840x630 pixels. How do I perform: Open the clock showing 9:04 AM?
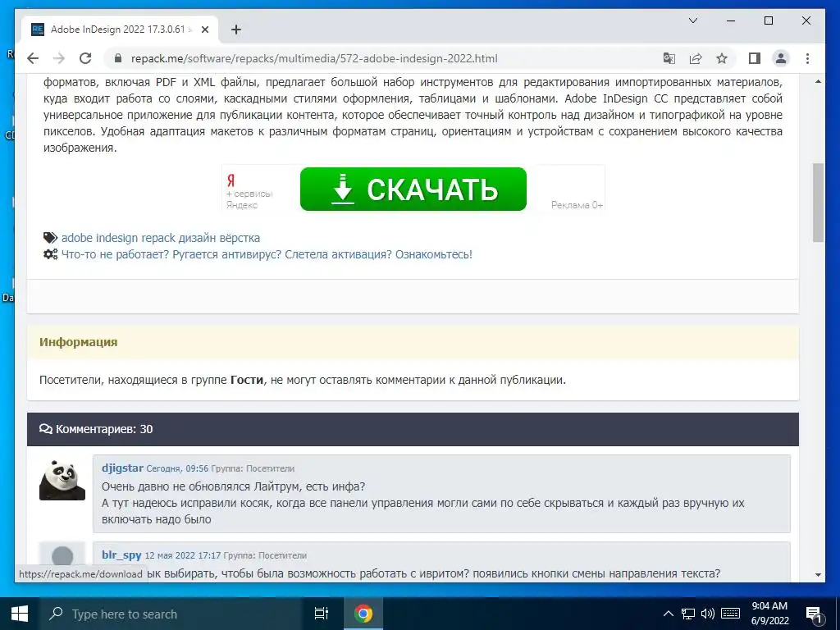point(769,614)
